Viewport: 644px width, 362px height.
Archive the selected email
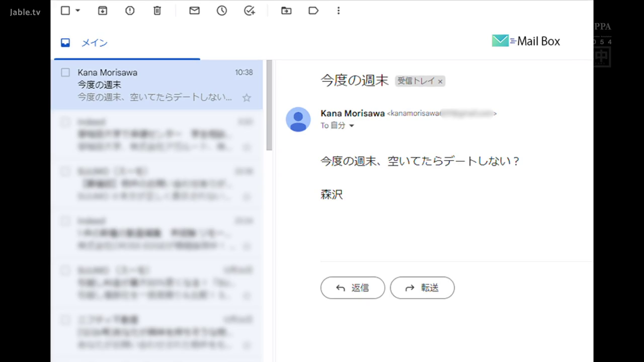point(102,11)
